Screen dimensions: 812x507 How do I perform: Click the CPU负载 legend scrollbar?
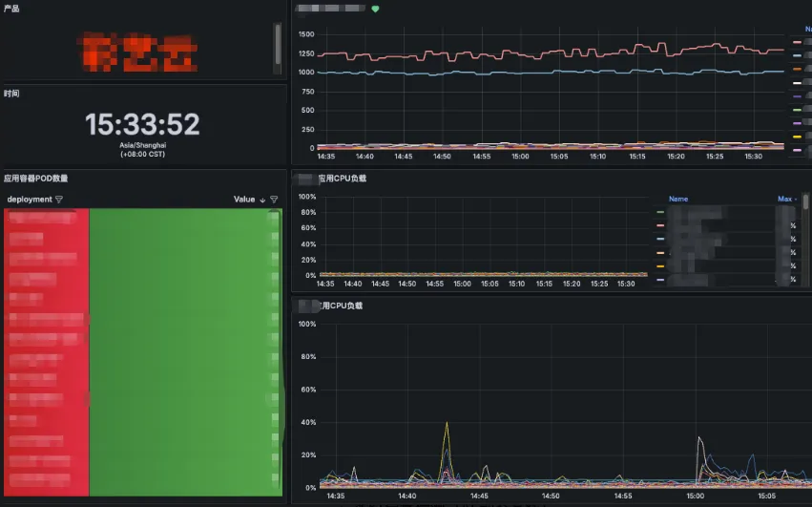click(x=805, y=201)
